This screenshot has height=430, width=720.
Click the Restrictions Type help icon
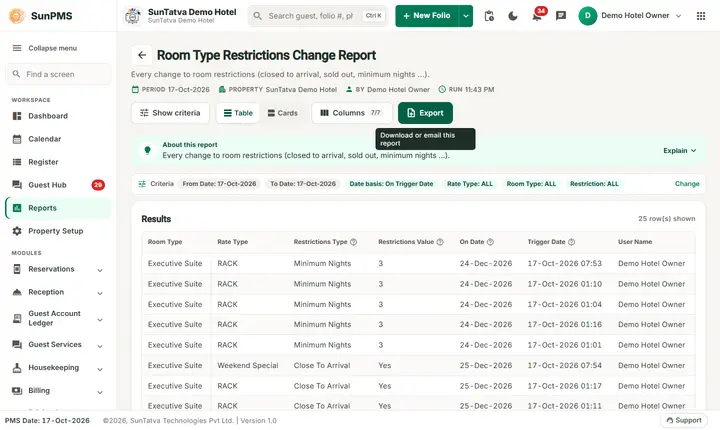point(354,242)
